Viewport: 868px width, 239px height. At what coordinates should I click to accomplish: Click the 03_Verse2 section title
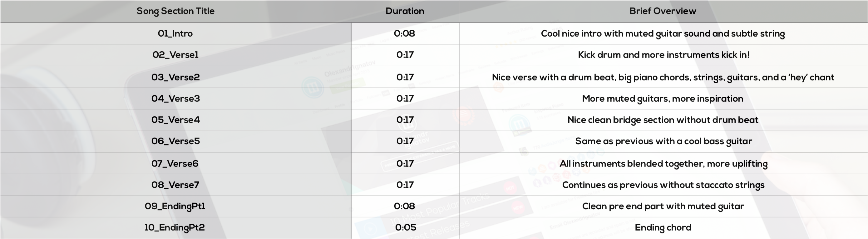pos(175,77)
